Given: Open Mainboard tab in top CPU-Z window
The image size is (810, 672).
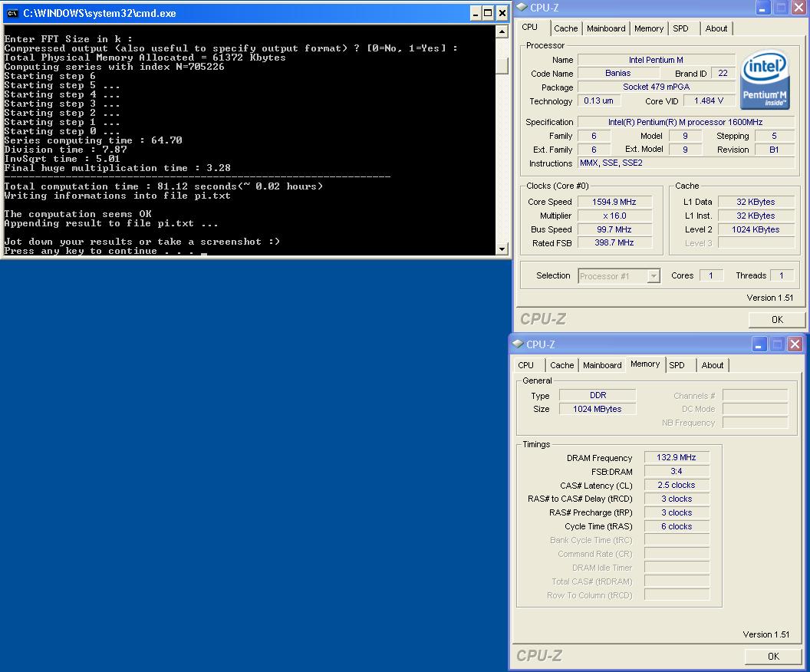Looking at the screenshot, I should [606, 28].
